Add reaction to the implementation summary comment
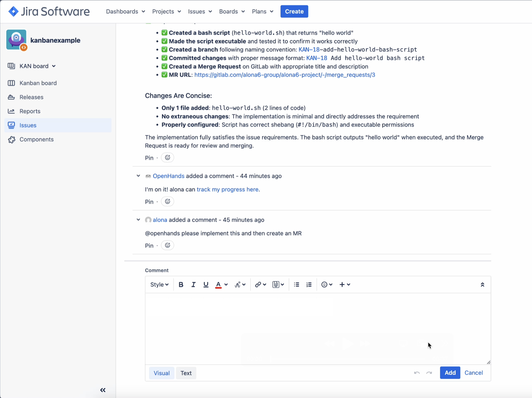The height and width of the screenshot is (398, 532). pos(168,158)
